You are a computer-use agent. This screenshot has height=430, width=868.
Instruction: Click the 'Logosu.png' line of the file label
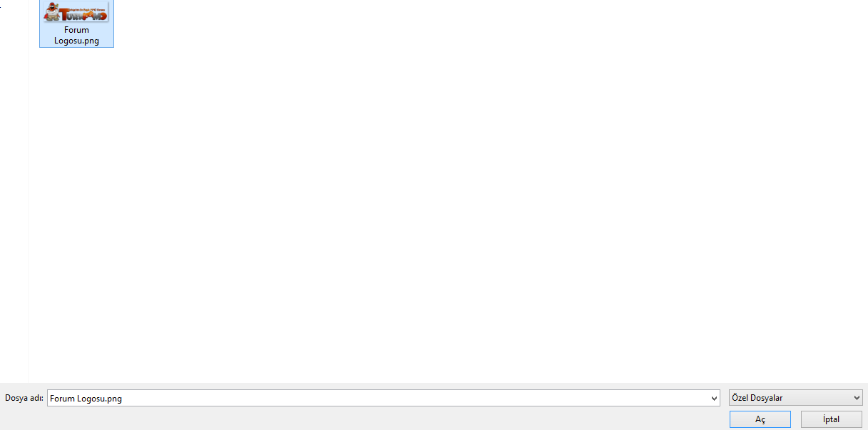[x=76, y=41]
